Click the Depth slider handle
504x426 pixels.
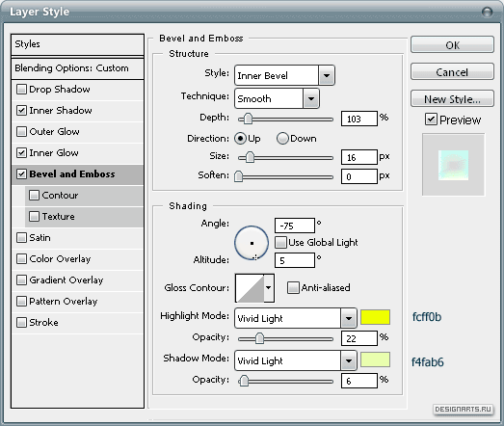pos(248,119)
